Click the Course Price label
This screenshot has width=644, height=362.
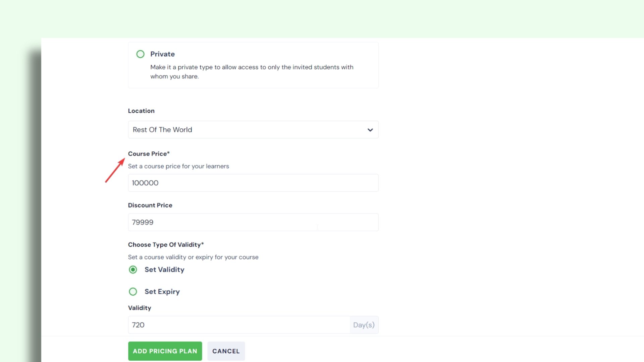pyautogui.click(x=149, y=154)
